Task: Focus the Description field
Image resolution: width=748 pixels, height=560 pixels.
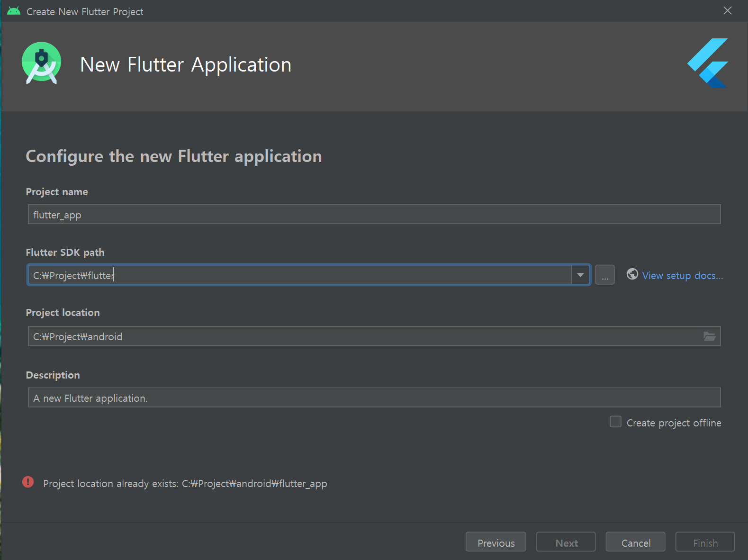Action: point(374,397)
